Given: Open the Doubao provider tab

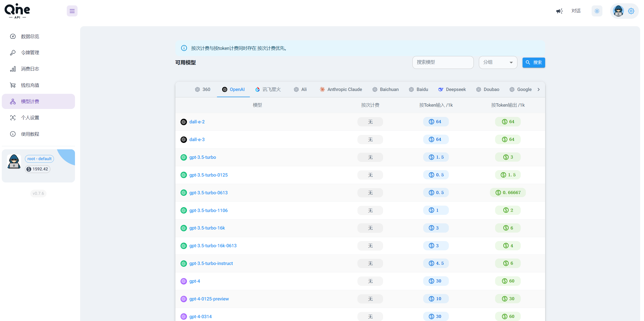Looking at the screenshot, I should (x=488, y=89).
